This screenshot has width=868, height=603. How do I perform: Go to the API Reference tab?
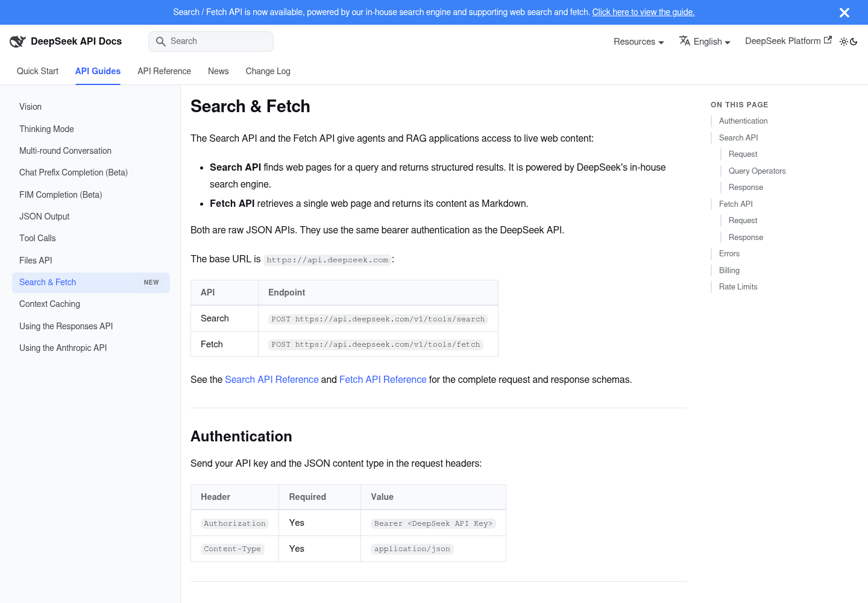click(x=164, y=71)
